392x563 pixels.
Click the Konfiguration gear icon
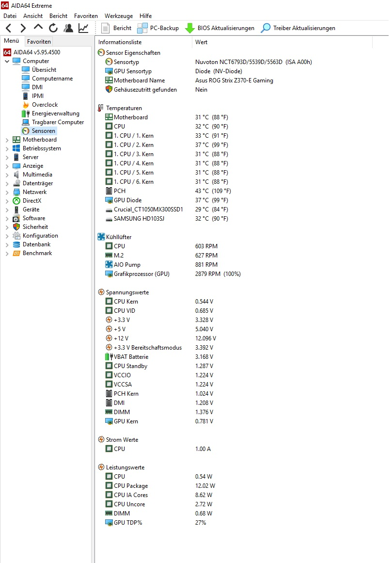pyautogui.click(x=16, y=236)
